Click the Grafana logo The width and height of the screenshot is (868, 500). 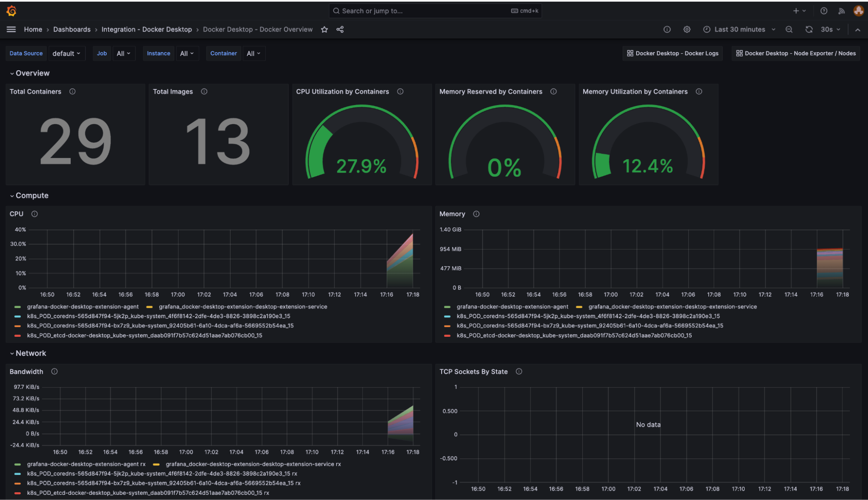tap(11, 10)
